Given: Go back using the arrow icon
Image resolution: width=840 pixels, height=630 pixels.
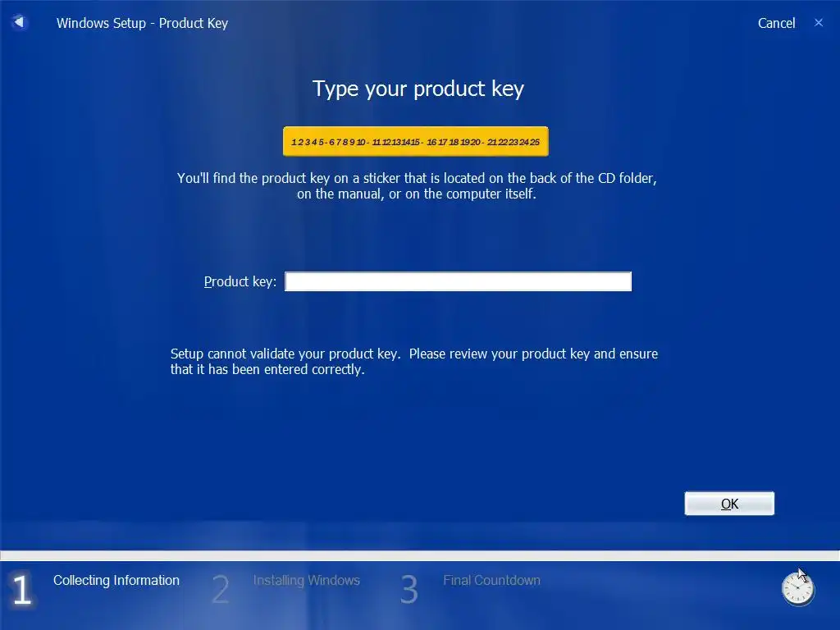Looking at the screenshot, I should pyautogui.click(x=19, y=22).
